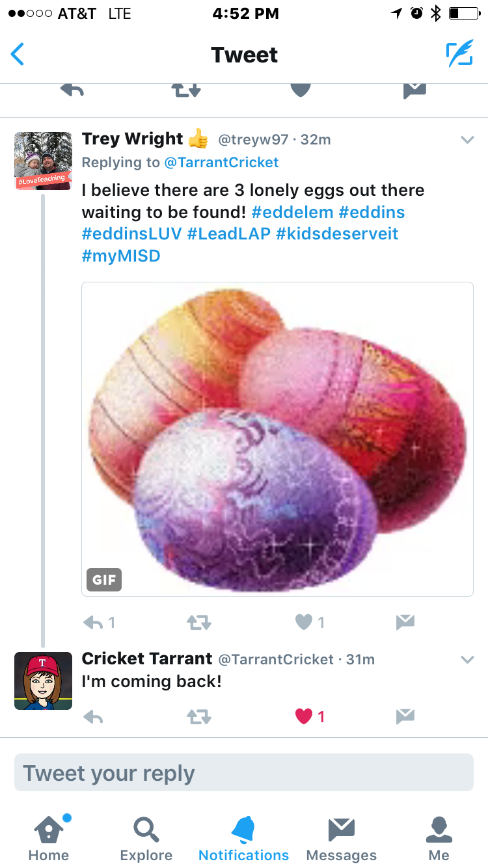Open the @TarrantCricket mention link

[221, 163]
